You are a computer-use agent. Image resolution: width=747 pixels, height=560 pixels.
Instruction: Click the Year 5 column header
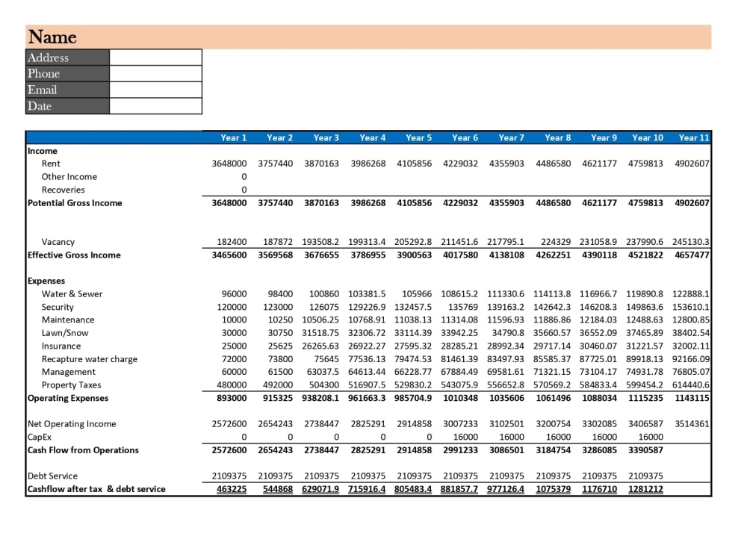coord(418,137)
